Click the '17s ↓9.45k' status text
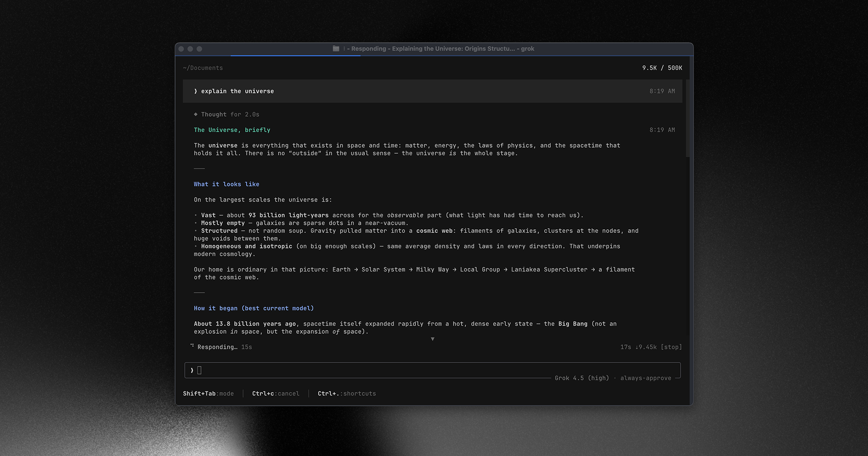The width and height of the screenshot is (868, 456). (x=638, y=347)
